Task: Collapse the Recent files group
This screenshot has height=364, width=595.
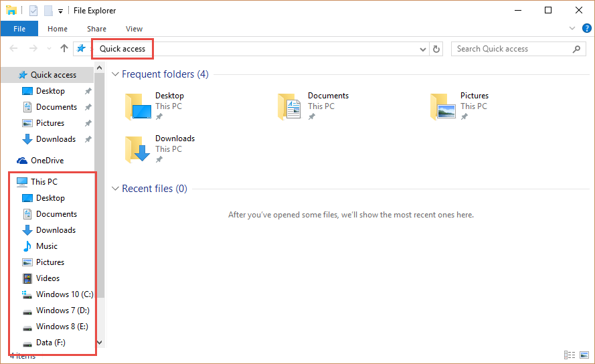Action: (115, 189)
